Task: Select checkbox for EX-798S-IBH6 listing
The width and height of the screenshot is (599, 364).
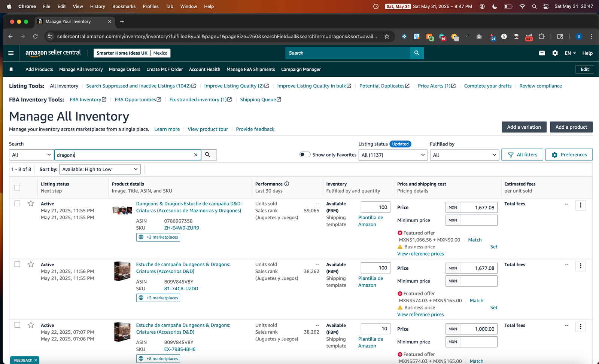Action: 17,325
